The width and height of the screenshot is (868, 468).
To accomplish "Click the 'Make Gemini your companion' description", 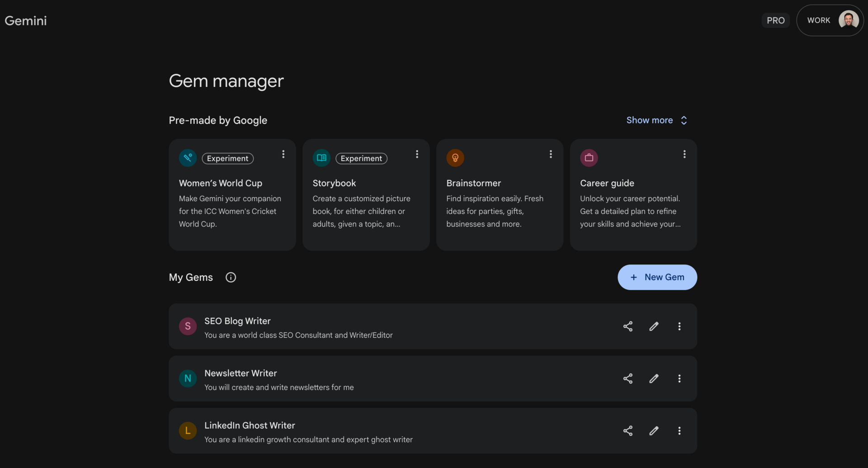I will (x=230, y=211).
